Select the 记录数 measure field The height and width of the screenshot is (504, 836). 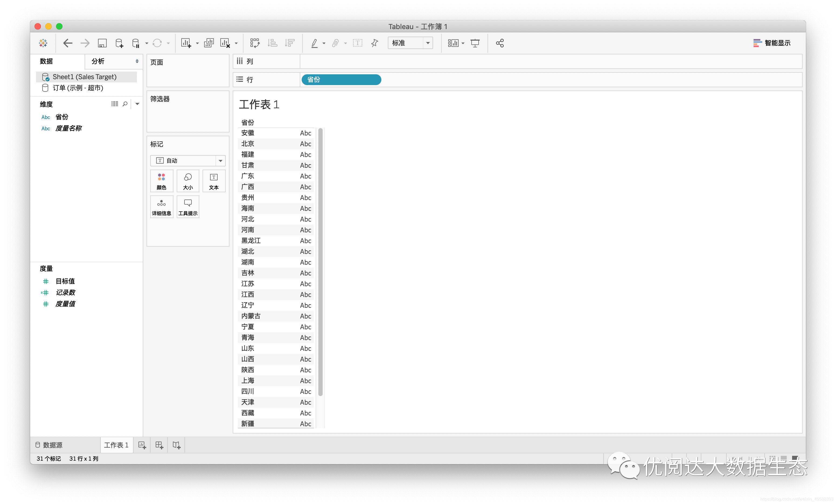pyautogui.click(x=65, y=293)
